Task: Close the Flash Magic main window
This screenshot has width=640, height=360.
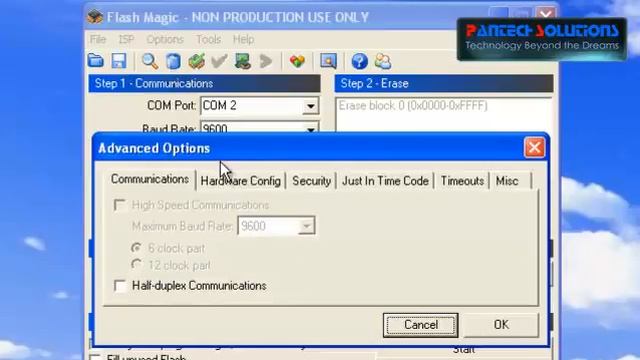Action: tap(546, 13)
